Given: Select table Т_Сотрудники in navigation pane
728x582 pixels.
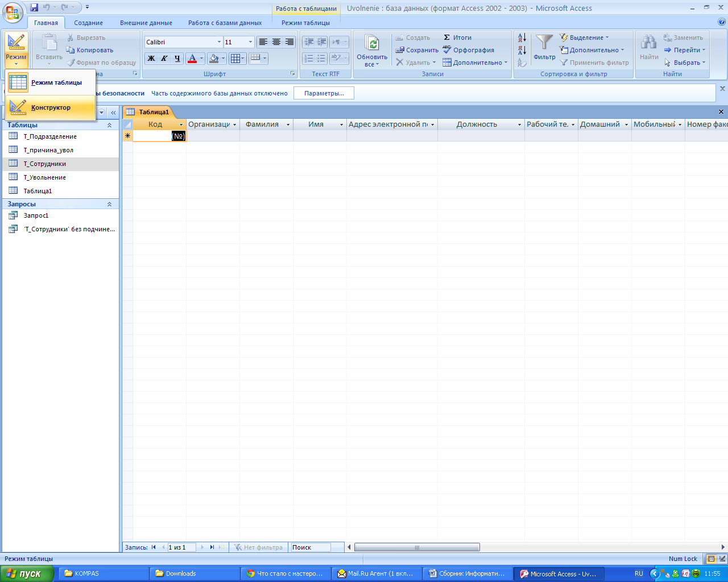Looking at the screenshot, I should tap(61, 164).
